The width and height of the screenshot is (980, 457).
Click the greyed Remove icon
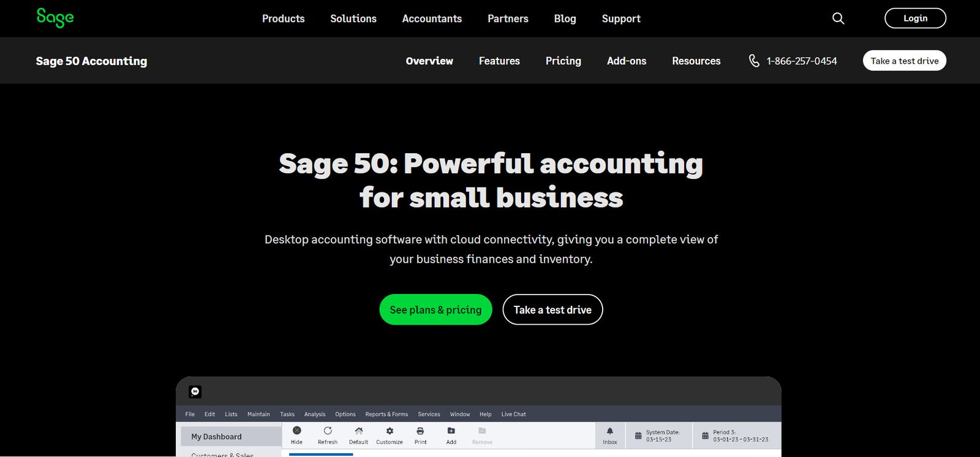pyautogui.click(x=482, y=431)
